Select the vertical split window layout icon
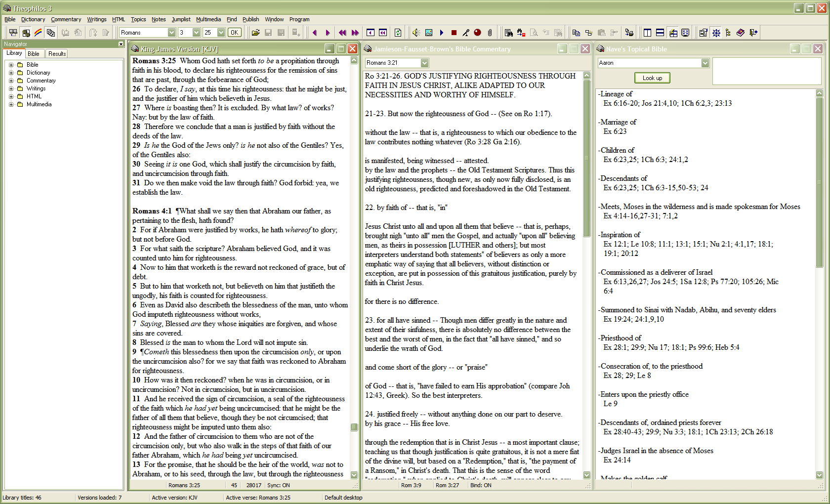This screenshot has width=830, height=504. (x=647, y=33)
